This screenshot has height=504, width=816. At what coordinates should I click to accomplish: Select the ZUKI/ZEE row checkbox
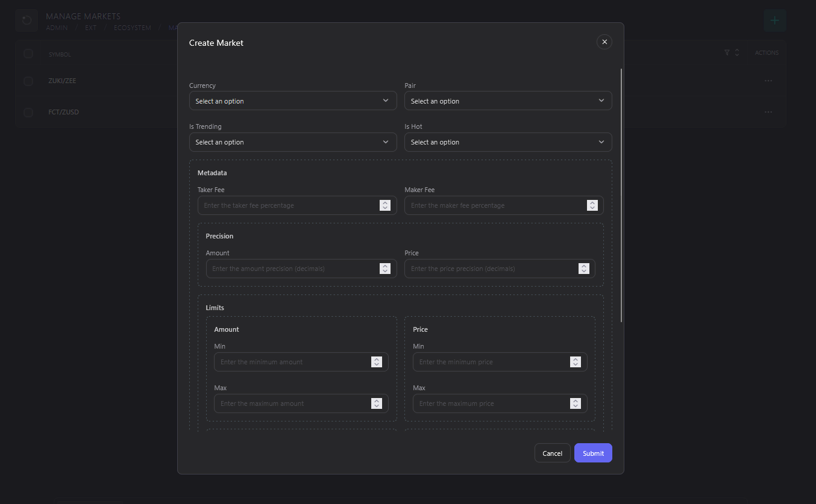28,81
